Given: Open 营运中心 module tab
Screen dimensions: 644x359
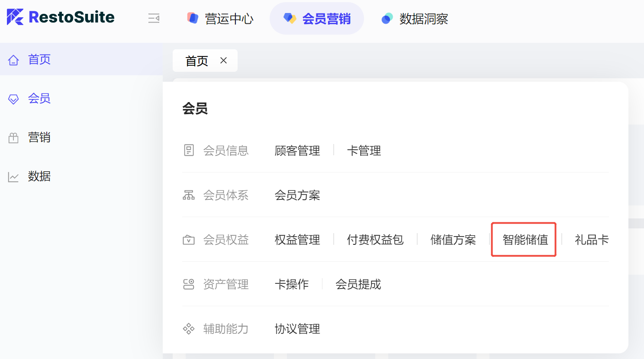Looking at the screenshot, I should pos(220,19).
